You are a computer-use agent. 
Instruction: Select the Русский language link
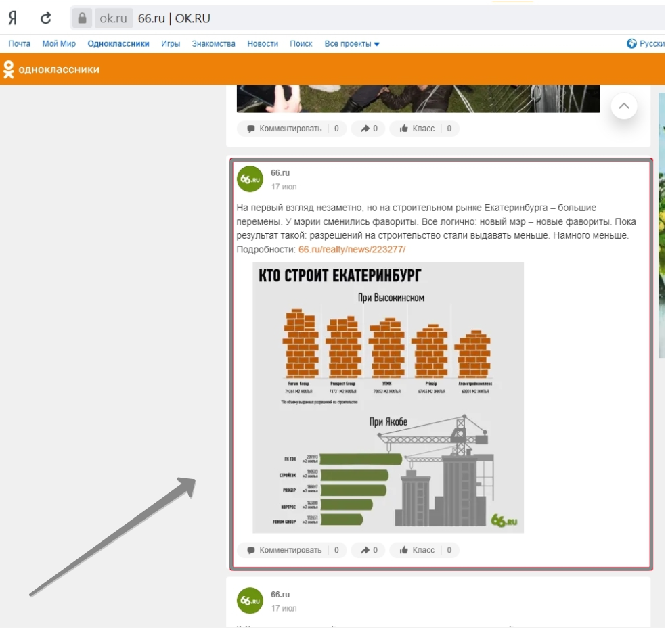(x=652, y=43)
